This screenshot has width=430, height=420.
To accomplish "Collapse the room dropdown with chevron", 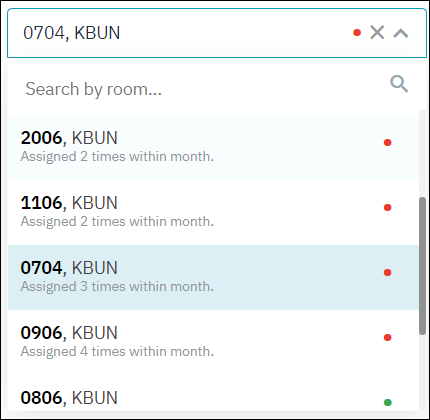I will click(401, 33).
